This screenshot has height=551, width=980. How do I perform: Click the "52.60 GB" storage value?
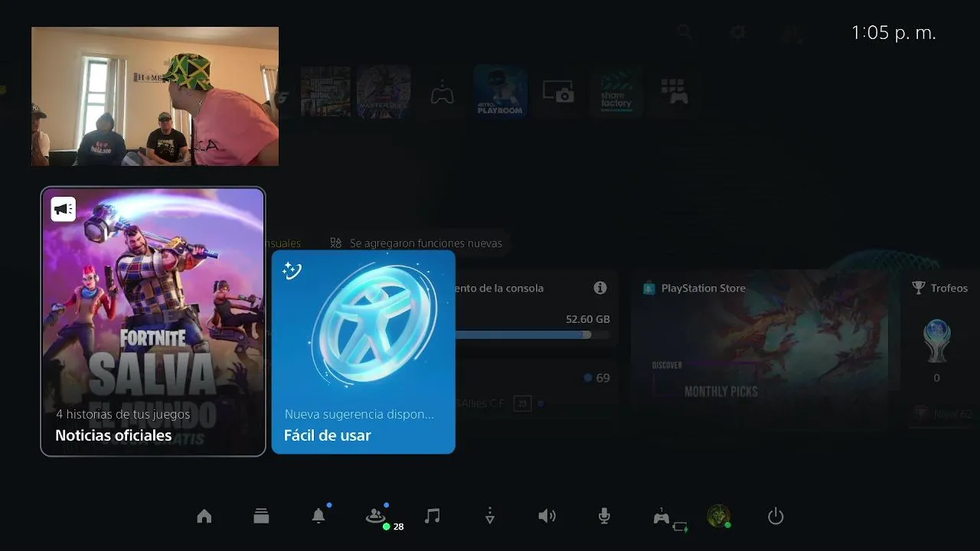pos(588,319)
